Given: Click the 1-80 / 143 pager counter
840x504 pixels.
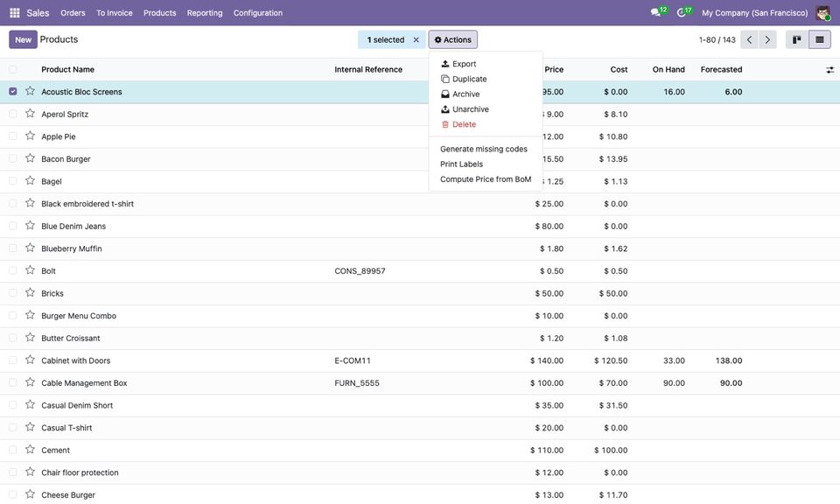Looking at the screenshot, I should coord(717,39).
